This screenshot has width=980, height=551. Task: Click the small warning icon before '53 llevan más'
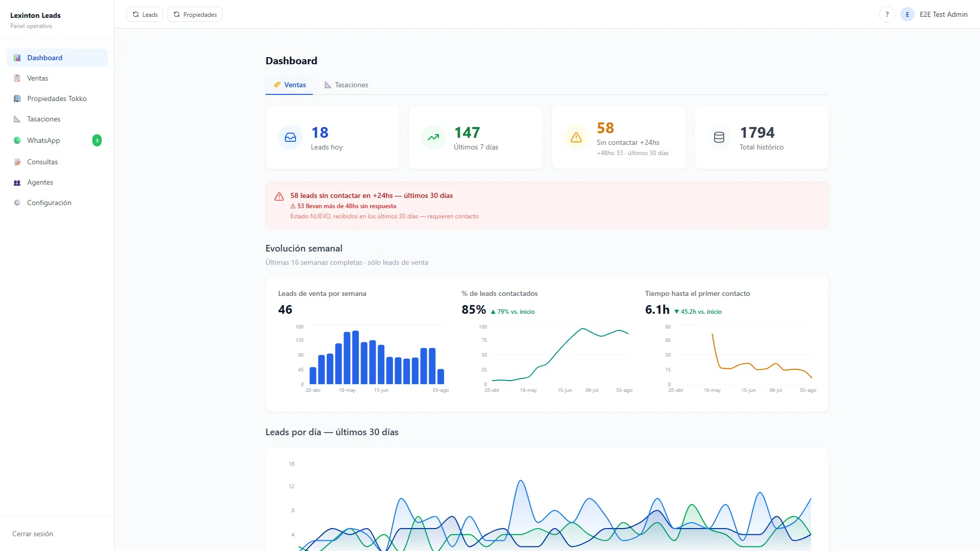[x=293, y=206]
